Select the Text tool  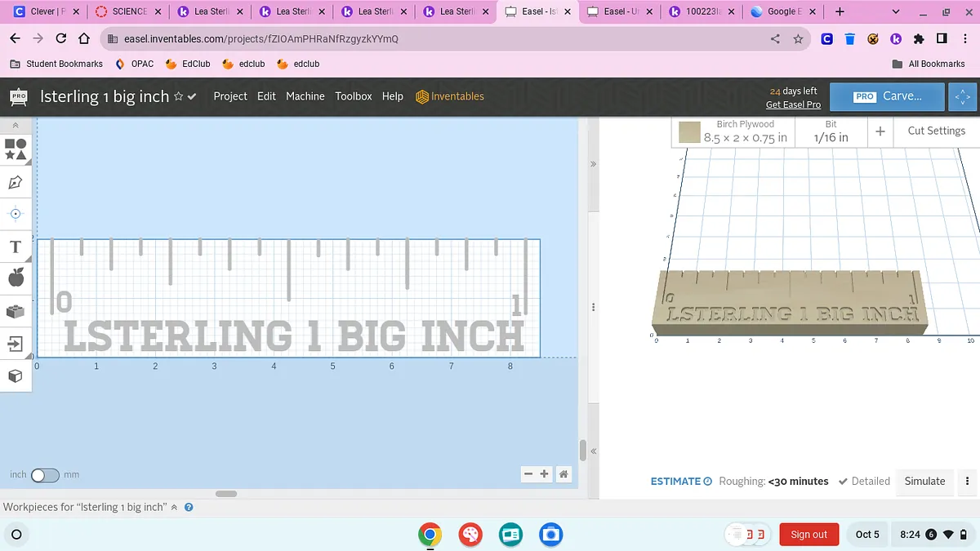[x=16, y=247]
